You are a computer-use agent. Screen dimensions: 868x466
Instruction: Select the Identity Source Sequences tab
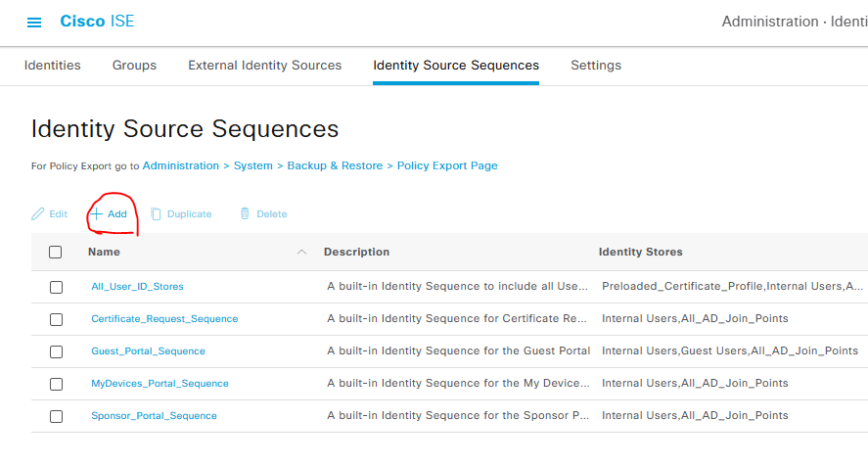tap(456, 66)
